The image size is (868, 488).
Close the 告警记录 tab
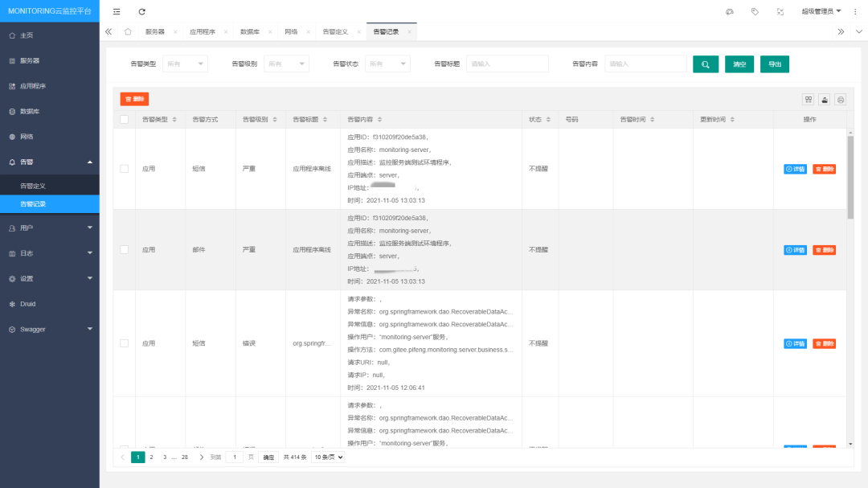[x=410, y=32]
